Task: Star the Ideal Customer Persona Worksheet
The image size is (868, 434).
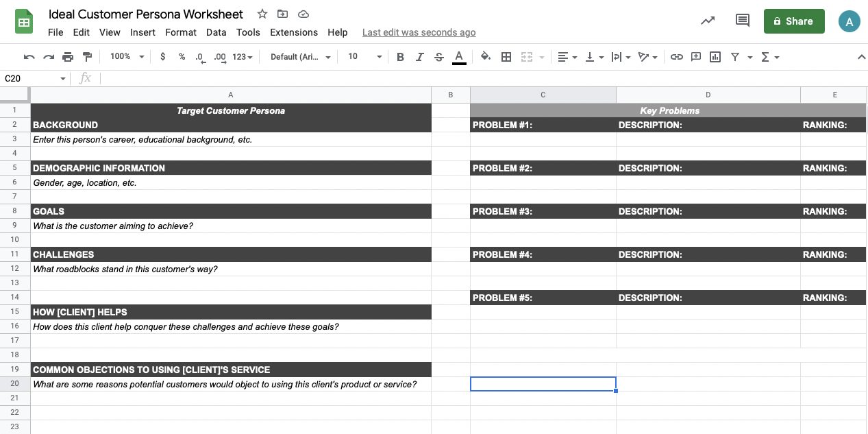Action: click(x=262, y=14)
